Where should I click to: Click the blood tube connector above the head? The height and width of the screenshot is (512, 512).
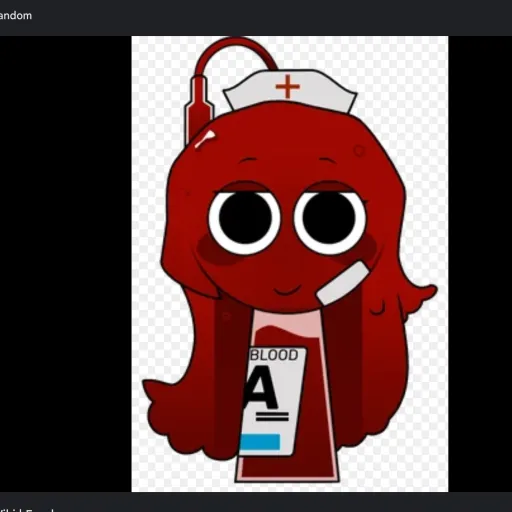tap(199, 107)
